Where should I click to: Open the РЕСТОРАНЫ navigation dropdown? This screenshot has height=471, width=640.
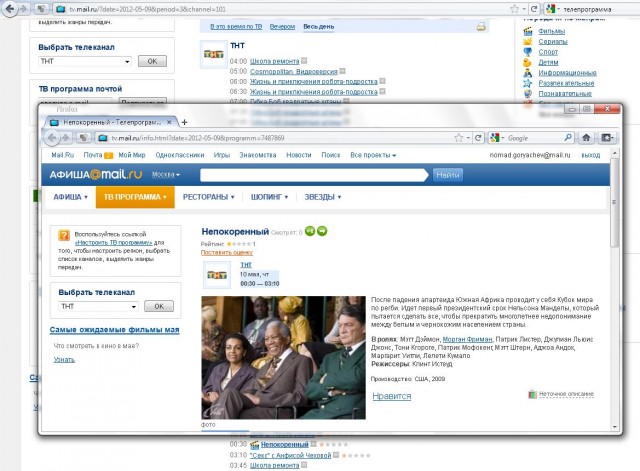tap(208, 197)
